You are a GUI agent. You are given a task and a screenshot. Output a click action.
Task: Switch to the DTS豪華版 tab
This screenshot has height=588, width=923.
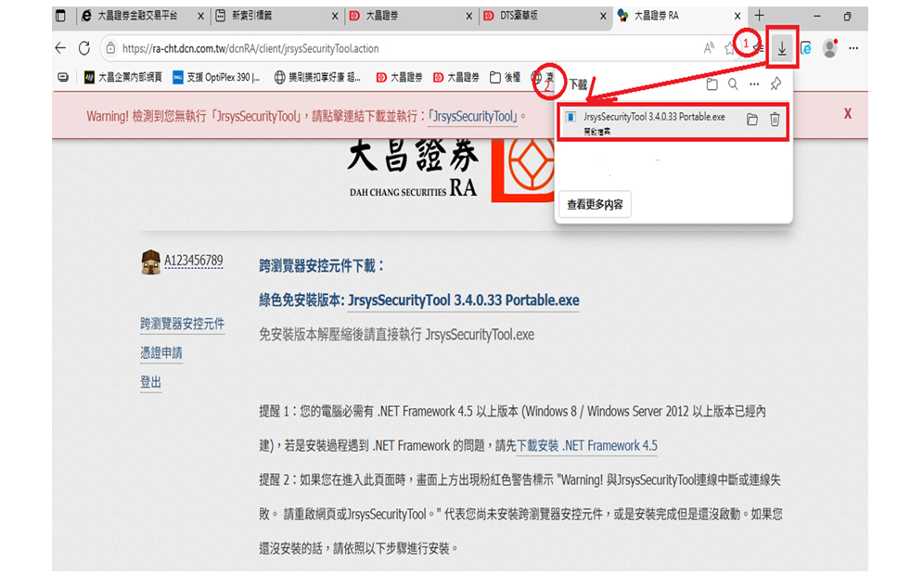(525, 16)
